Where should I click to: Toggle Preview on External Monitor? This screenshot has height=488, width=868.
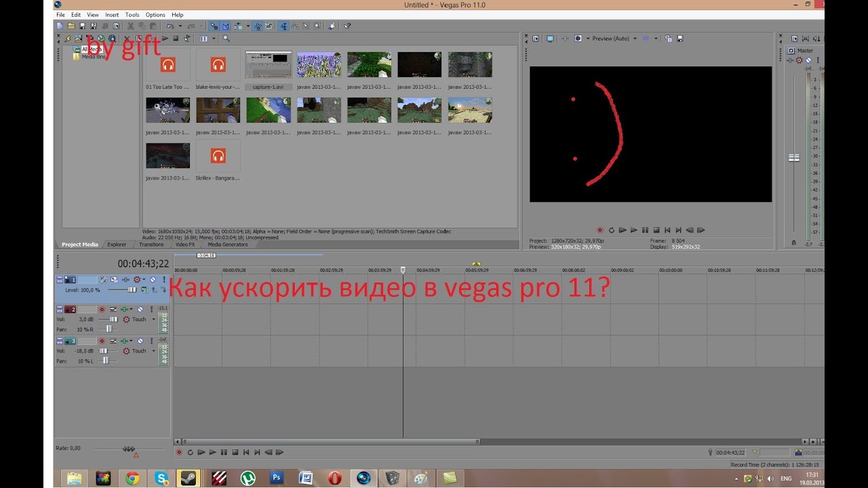click(x=550, y=39)
